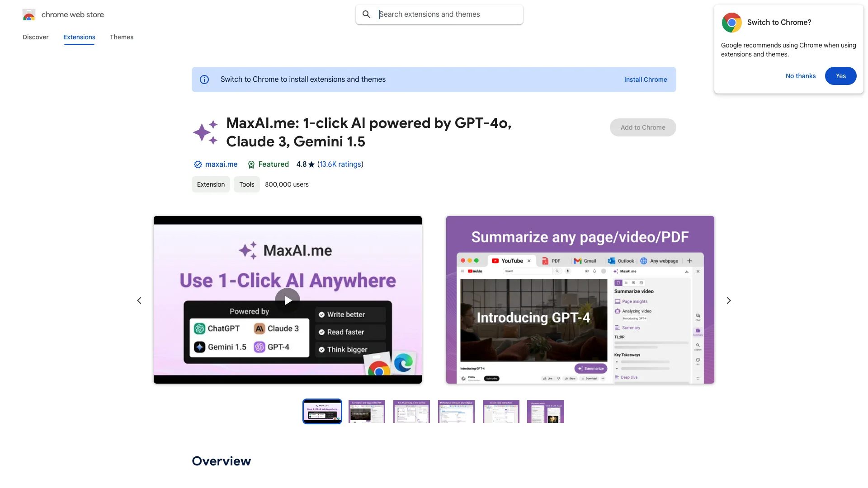Play the MaxAI.me intro video
This screenshot has height=488, width=868.
pyautogui.click(x=288, y=300)
